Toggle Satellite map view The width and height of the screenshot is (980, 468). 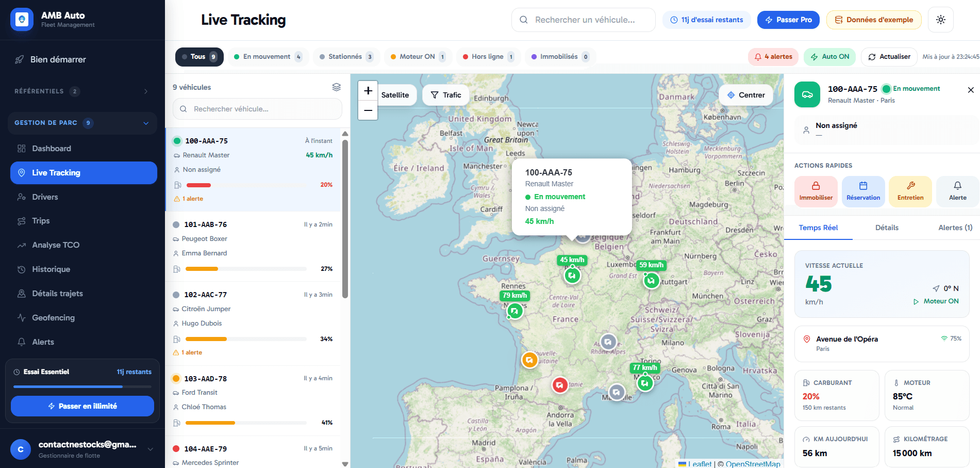pyautogui.click(x=395, y=95)
